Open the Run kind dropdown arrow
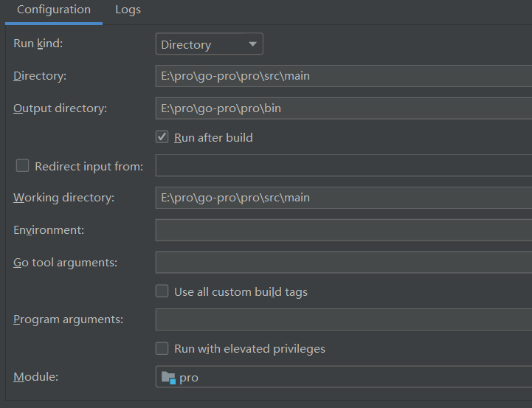The image size is (532, 408). 252,44
